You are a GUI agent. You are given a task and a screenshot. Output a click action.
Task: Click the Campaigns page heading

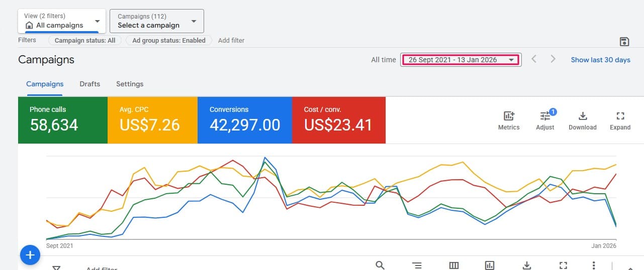(46, 60)
